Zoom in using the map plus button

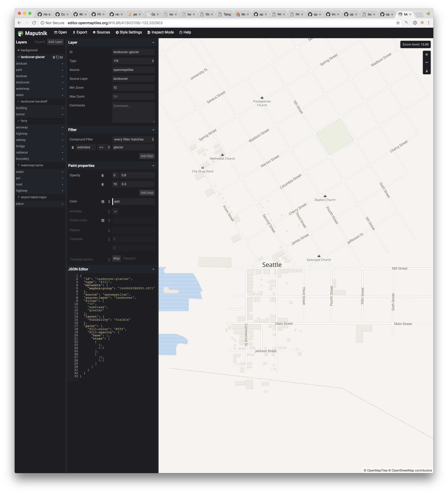point(426,54)
